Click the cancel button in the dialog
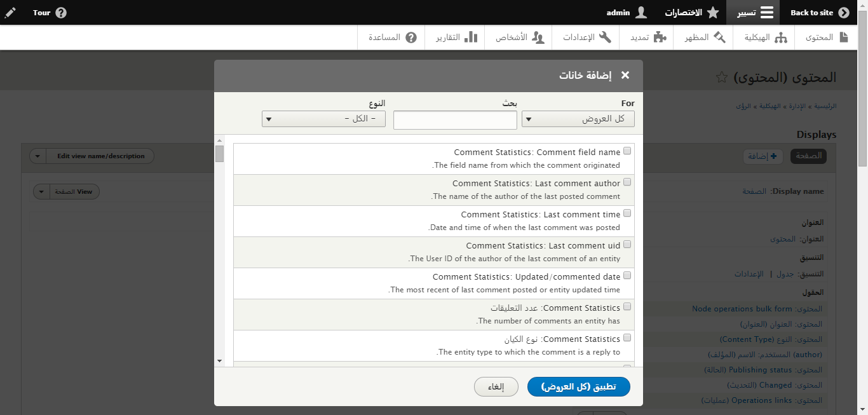 click(496, 386)
